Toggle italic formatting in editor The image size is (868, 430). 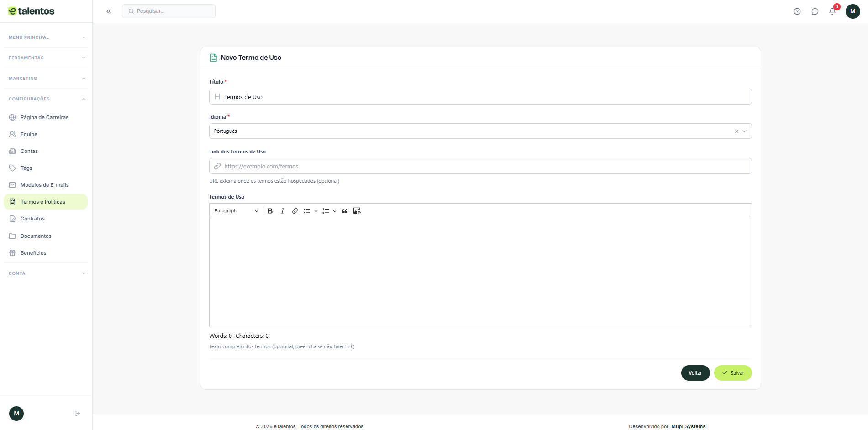283,211
